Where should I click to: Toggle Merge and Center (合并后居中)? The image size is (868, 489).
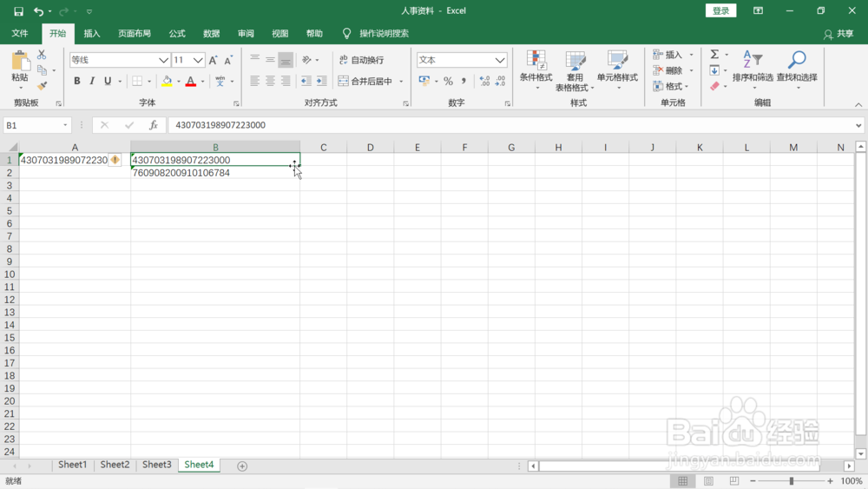(365, 82)
